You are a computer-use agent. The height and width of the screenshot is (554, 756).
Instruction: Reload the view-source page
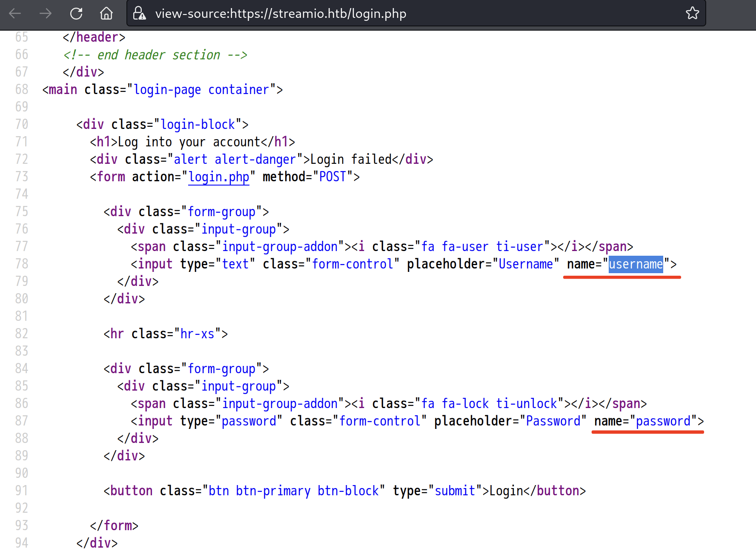tap(76, 14)
